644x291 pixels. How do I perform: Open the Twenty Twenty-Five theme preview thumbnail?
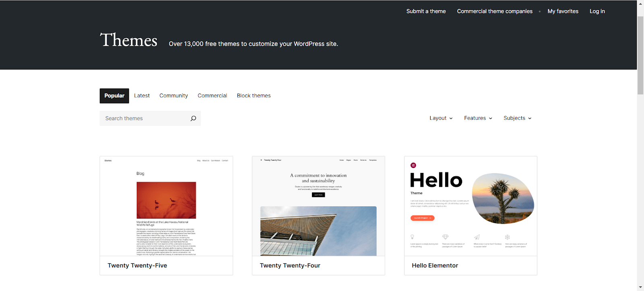166,206
